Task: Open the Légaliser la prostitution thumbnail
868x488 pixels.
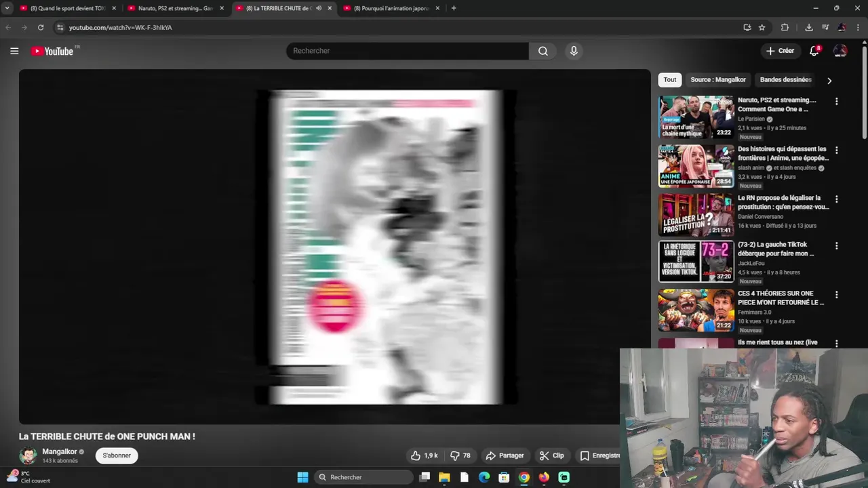Action: pyautogui.click(x=696, y=214)
